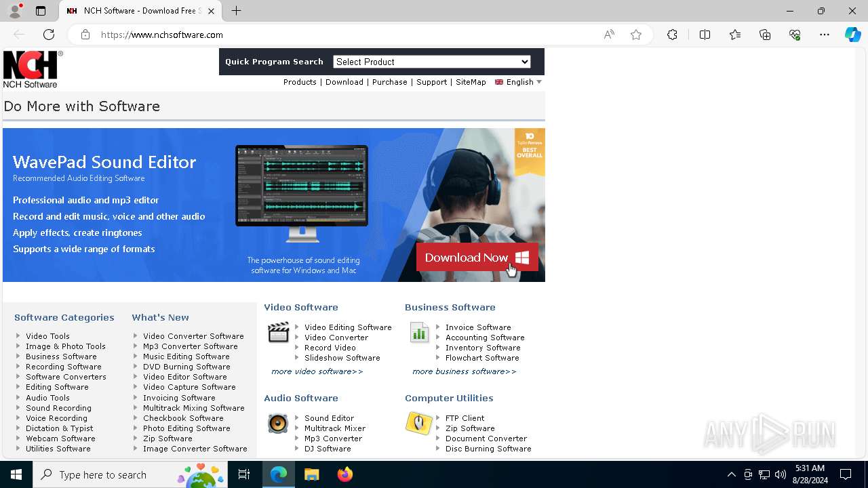Open Sound Editor link
The height and width of the screenshot is (488, 868).
(x=329, y=418)
